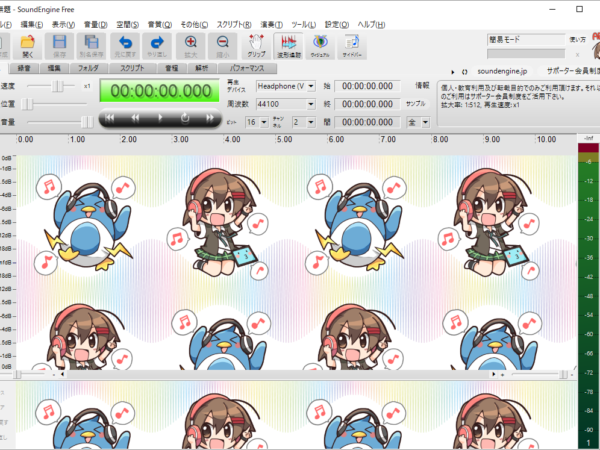Click the 簡易モード search field

pos(526,39)
